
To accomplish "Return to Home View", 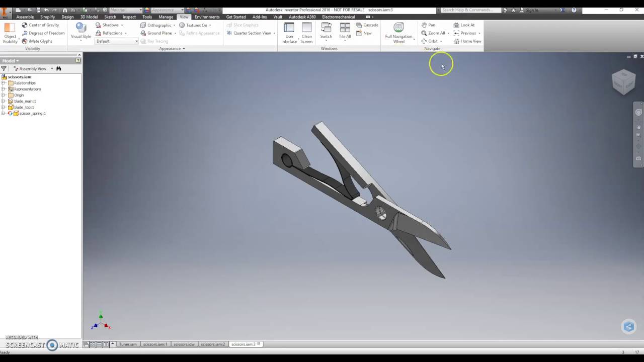I will coord(467,41).
